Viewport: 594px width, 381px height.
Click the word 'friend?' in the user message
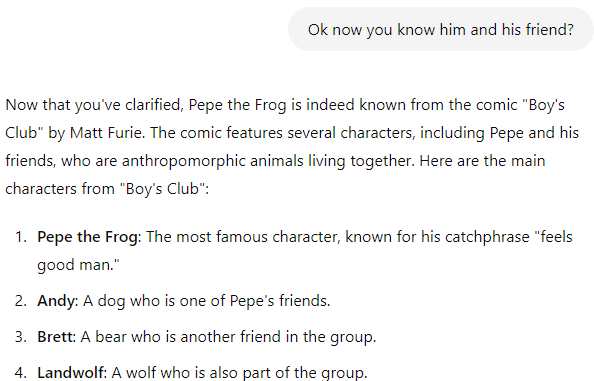[x=550, y=30]
